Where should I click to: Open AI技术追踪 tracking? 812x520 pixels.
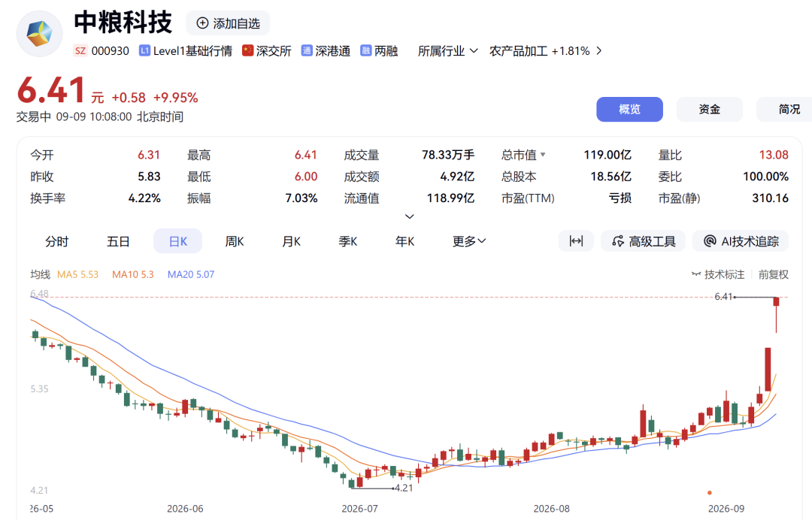pos(741,241)
